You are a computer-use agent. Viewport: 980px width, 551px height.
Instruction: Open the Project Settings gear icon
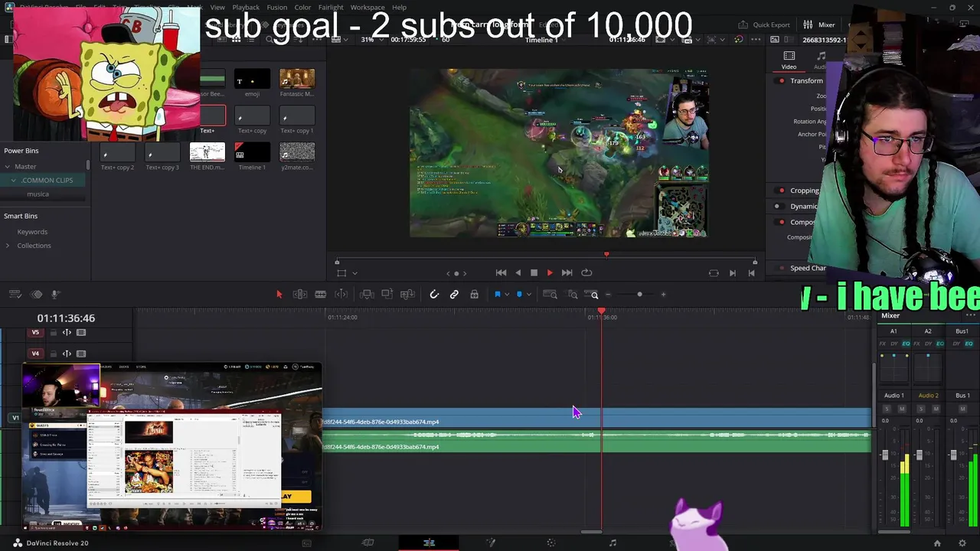click(962, 543)
